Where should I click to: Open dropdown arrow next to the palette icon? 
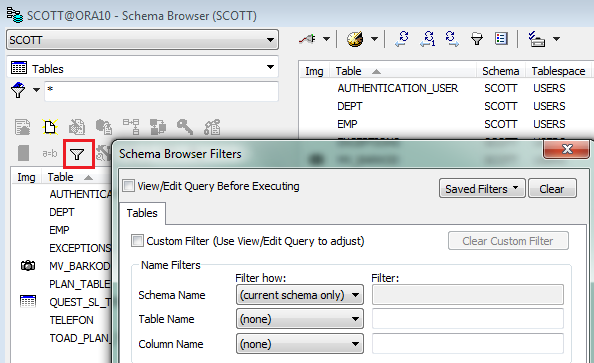[374, 39]
